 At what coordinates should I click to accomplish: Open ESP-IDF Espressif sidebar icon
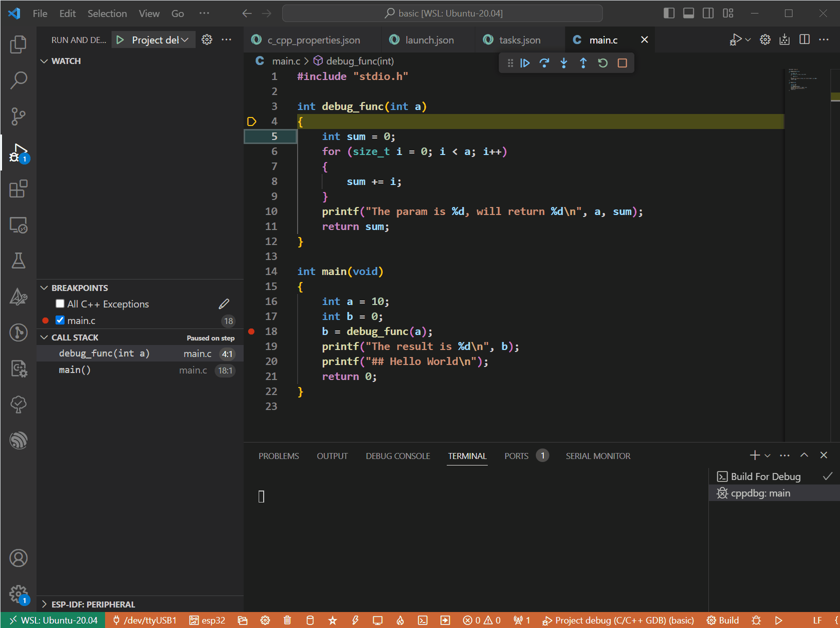tap(19, 440)
